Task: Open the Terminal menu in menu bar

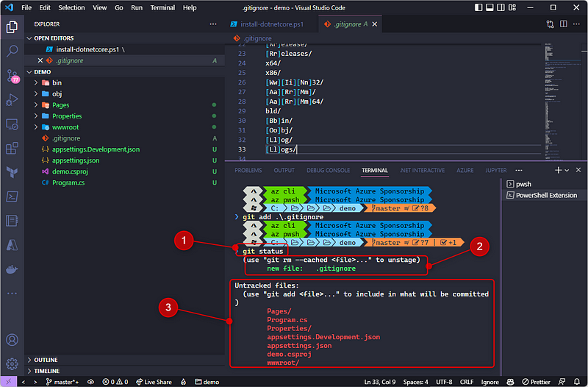Action: [162, 8]
